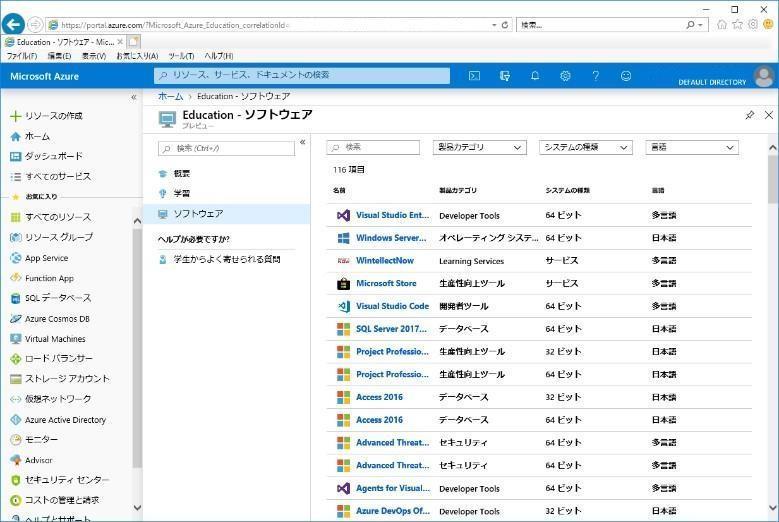
Task: Open the ツール(T) menu
Action: tap(181, 56)
